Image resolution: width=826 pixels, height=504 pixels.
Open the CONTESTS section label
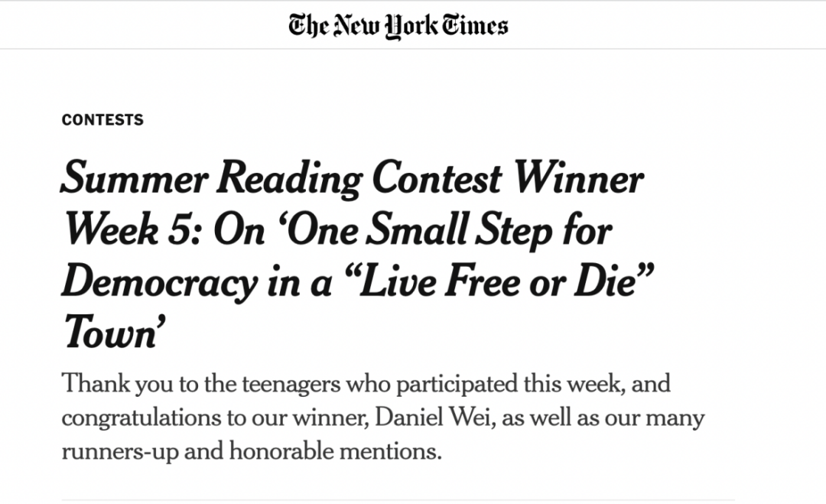102,119
